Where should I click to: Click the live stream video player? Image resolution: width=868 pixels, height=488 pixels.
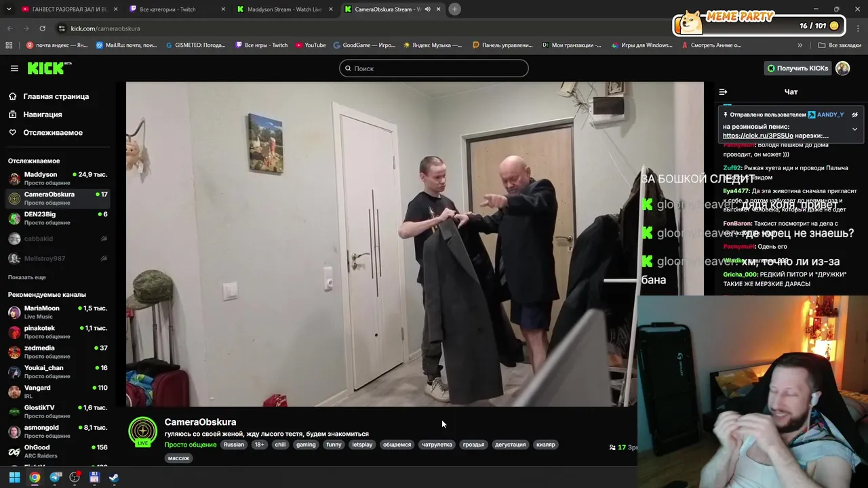click(414, 244)
